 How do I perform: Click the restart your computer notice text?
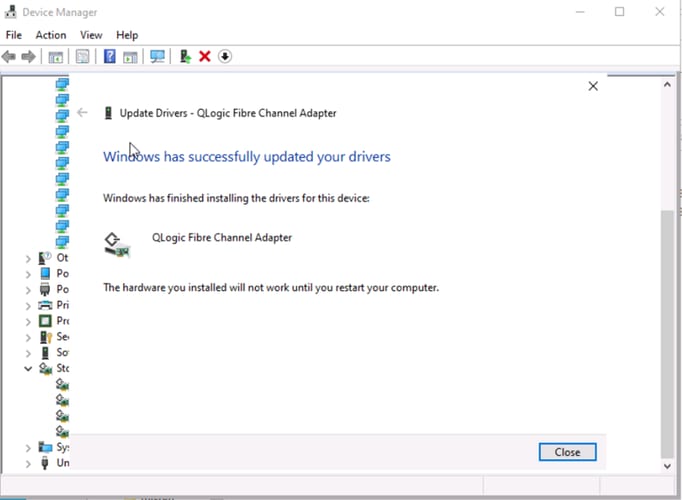point(271,288)
